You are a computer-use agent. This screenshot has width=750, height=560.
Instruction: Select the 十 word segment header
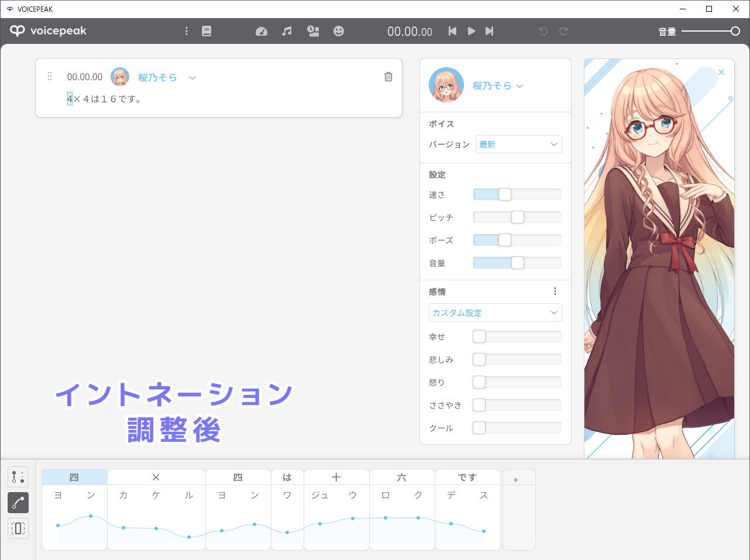point(336,477)
